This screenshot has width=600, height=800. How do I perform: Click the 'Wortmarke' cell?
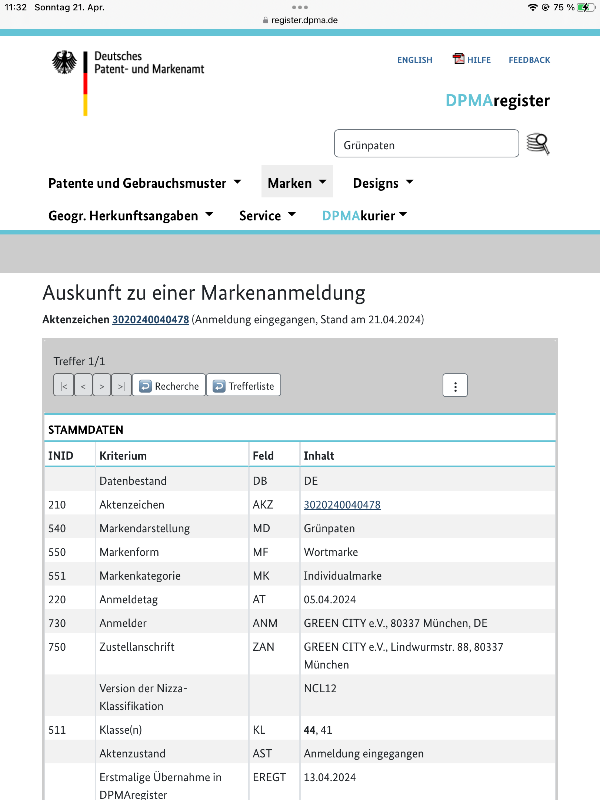pyautogui.click(x=331, y=552)
